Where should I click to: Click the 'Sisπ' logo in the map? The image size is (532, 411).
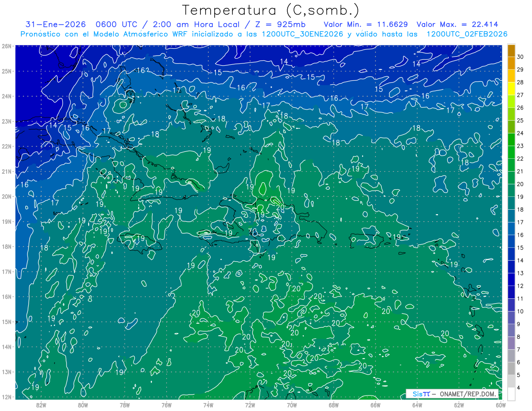pos(421,394)
